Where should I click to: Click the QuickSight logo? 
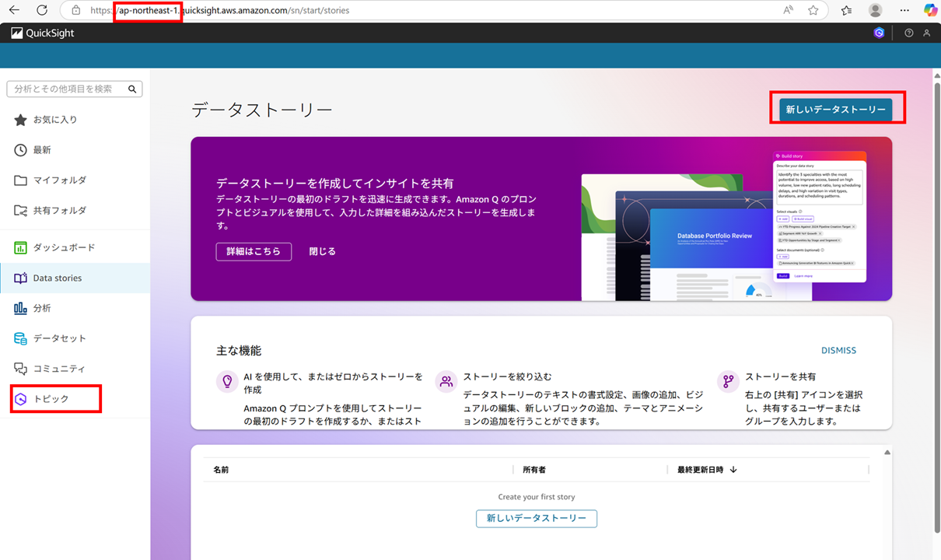43,33
